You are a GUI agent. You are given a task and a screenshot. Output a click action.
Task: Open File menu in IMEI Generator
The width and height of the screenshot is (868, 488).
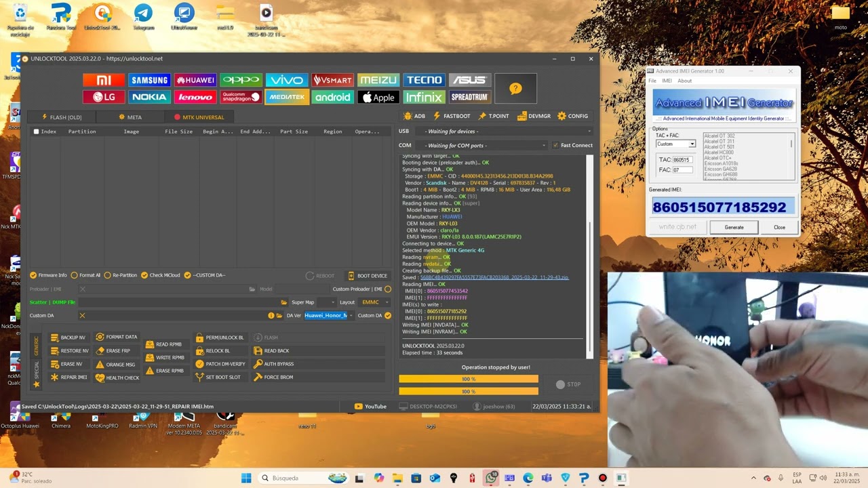[652, 81]
